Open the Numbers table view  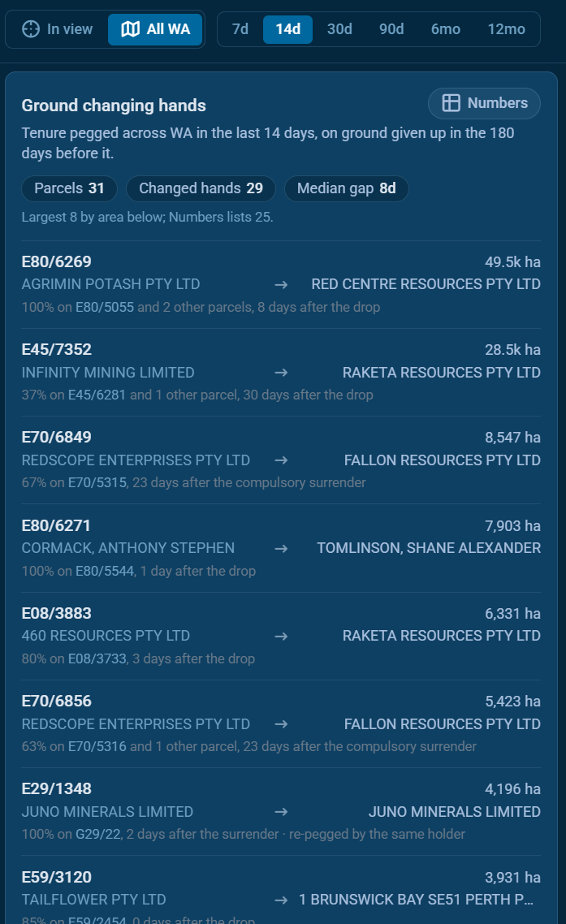(x=484, y=103)
